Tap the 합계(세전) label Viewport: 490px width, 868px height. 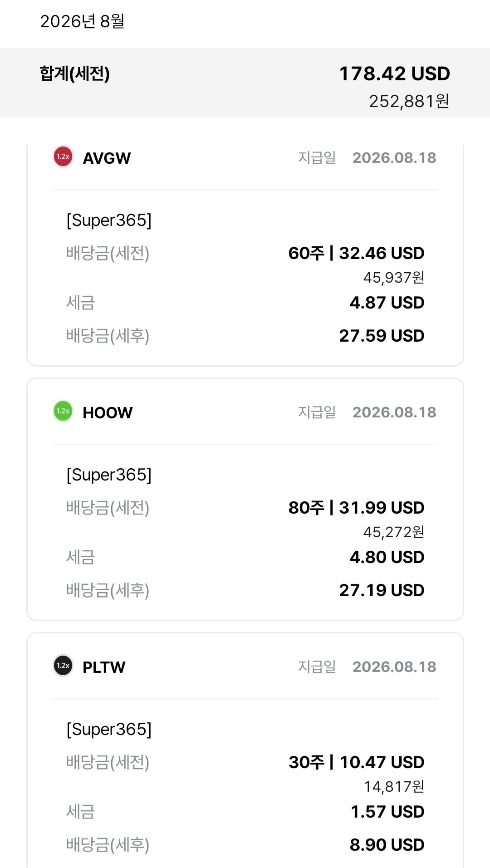point(75,73)
